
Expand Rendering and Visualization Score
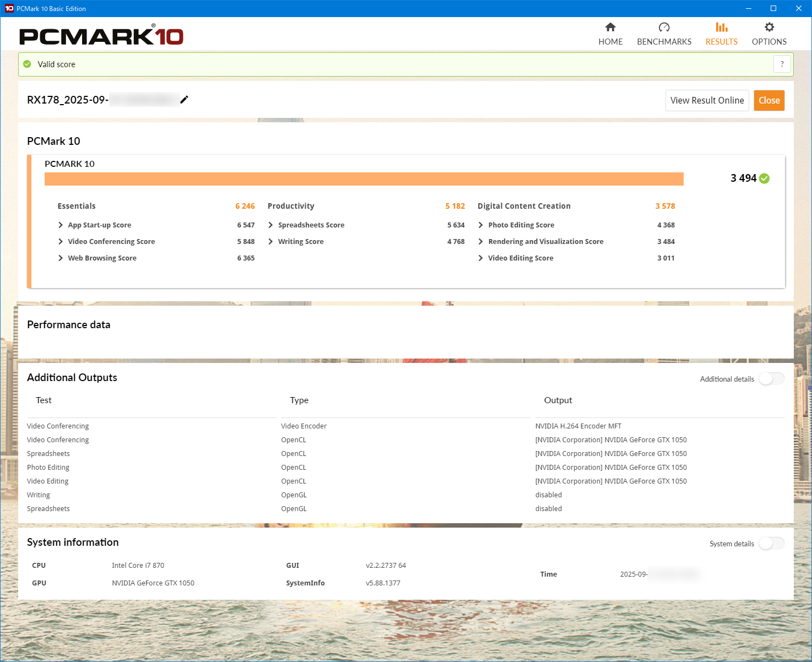(480, 241)
